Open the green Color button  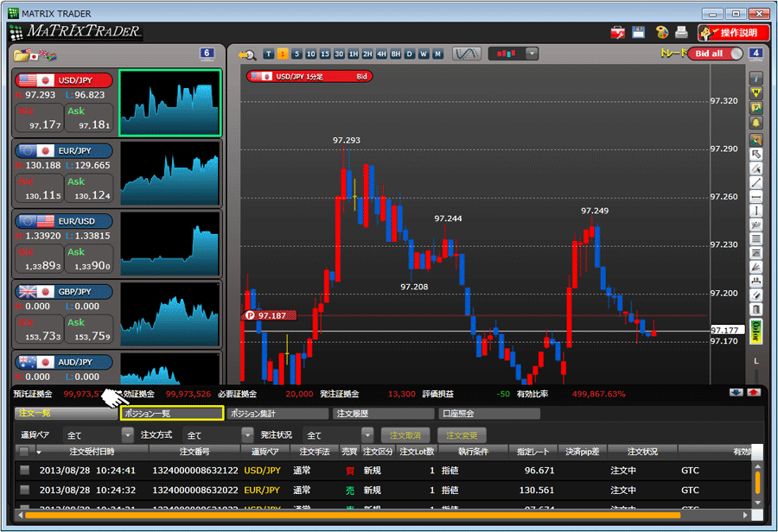tap(756, 331)
